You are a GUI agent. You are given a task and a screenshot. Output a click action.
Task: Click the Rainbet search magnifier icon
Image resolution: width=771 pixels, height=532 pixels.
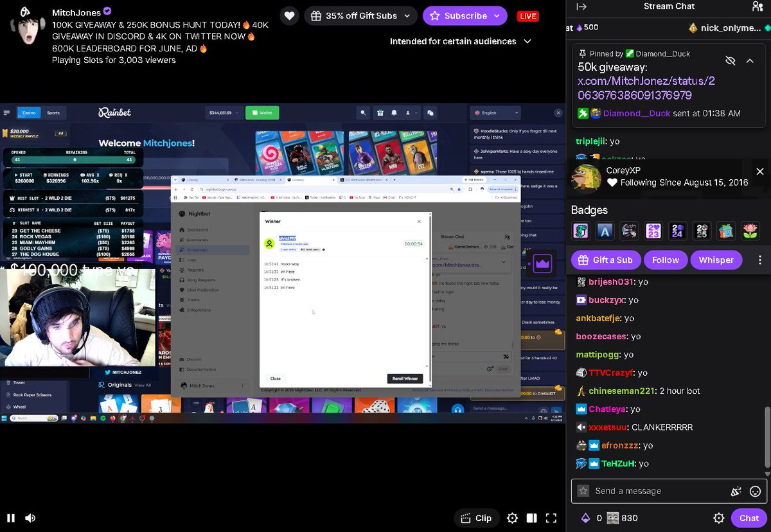tap(364, 112)
